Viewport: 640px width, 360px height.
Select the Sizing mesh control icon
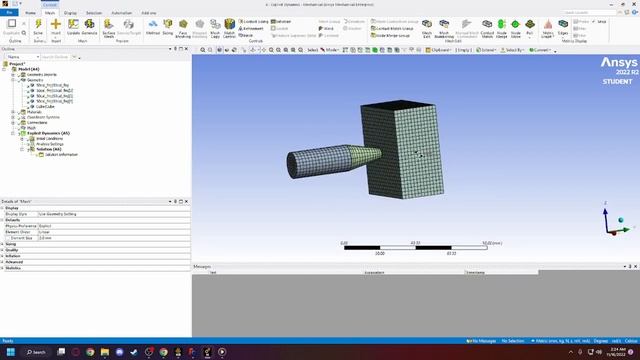168,24
